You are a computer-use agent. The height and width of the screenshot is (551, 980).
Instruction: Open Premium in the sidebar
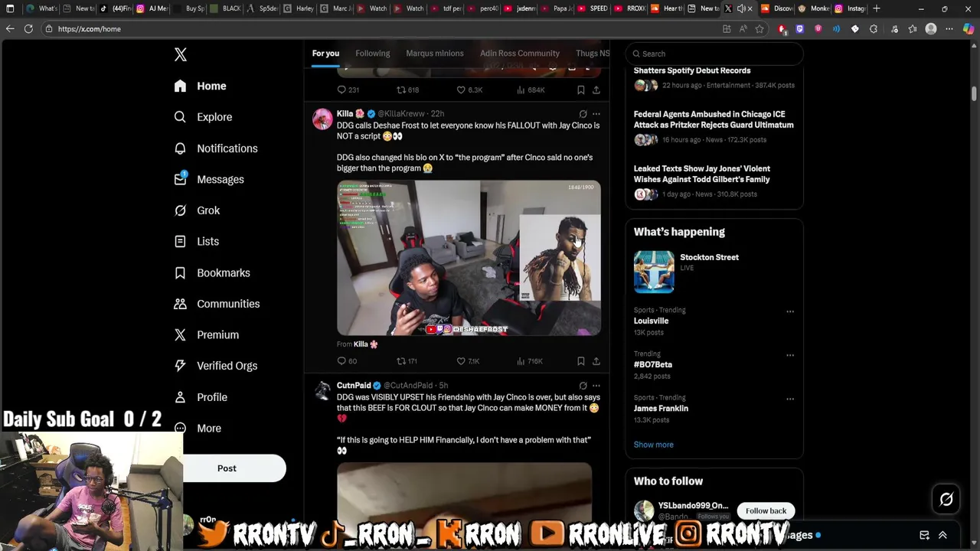(x=207, y=334)
